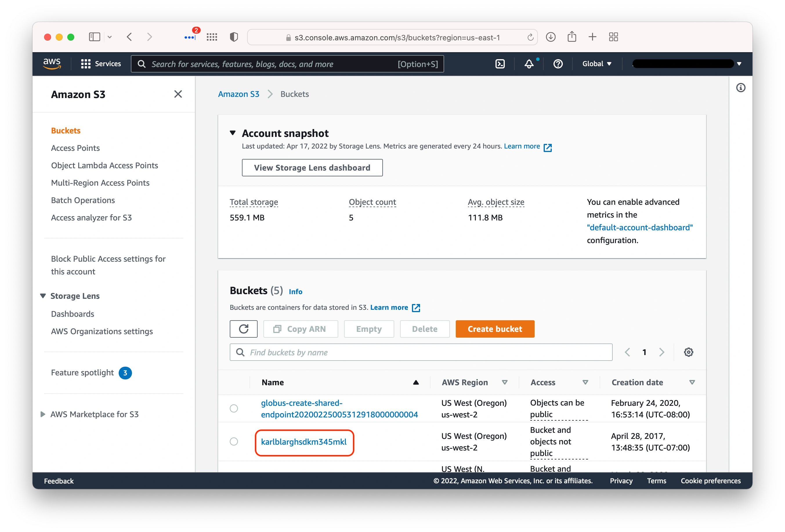Launch AWS CloudShell terminal icon
The image size is (785, 532).
(x=500, y=64)
